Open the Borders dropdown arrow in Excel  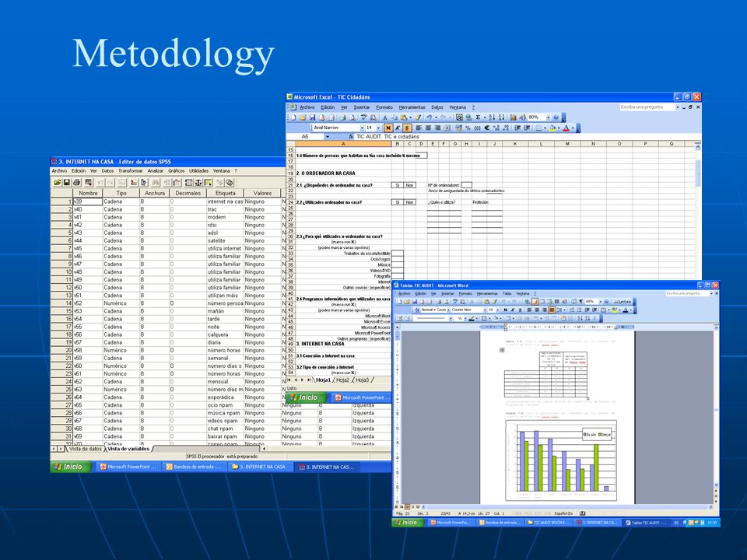point(545,128)
